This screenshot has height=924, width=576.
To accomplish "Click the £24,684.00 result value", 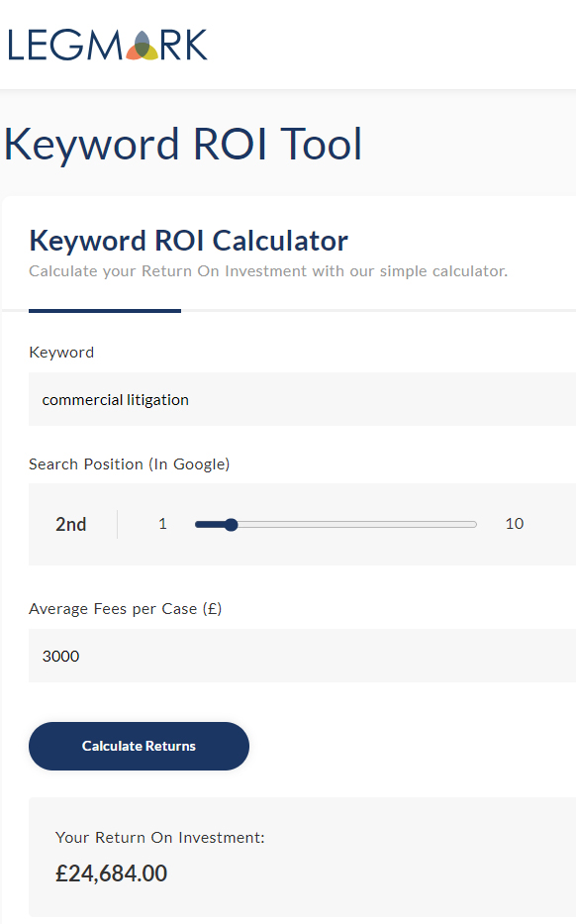I will (111, 873).
